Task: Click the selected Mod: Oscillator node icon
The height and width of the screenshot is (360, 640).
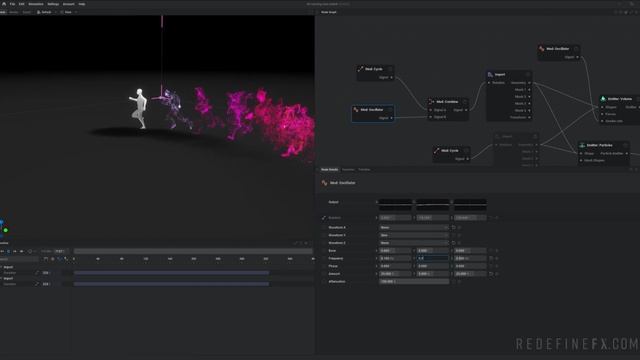Action: point(356,109)
